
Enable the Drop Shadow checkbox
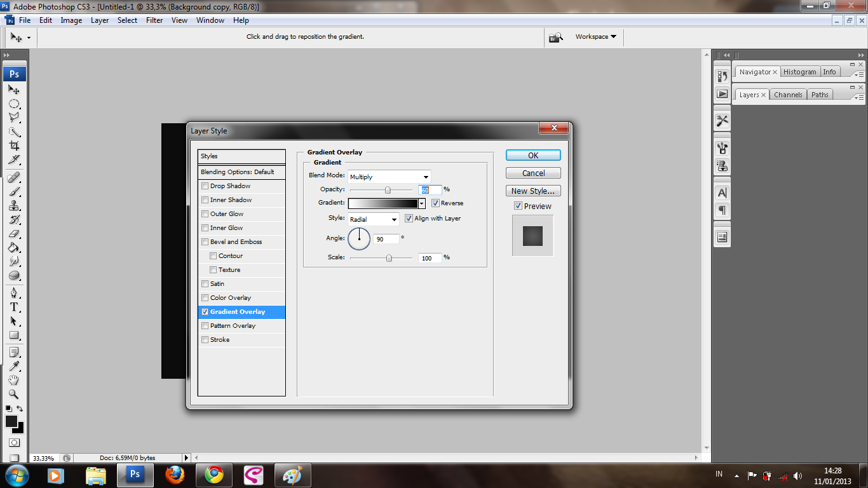coord(205,186)
